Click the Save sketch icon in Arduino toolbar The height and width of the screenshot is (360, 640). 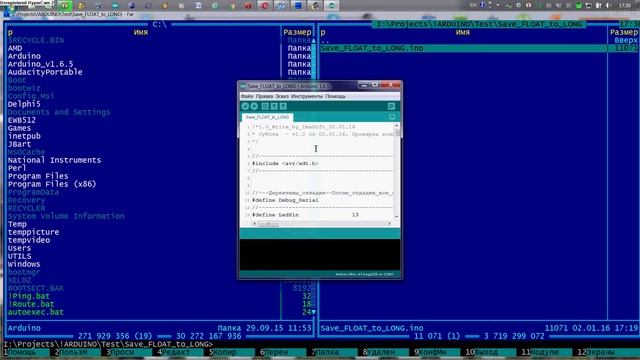(283, 106)
